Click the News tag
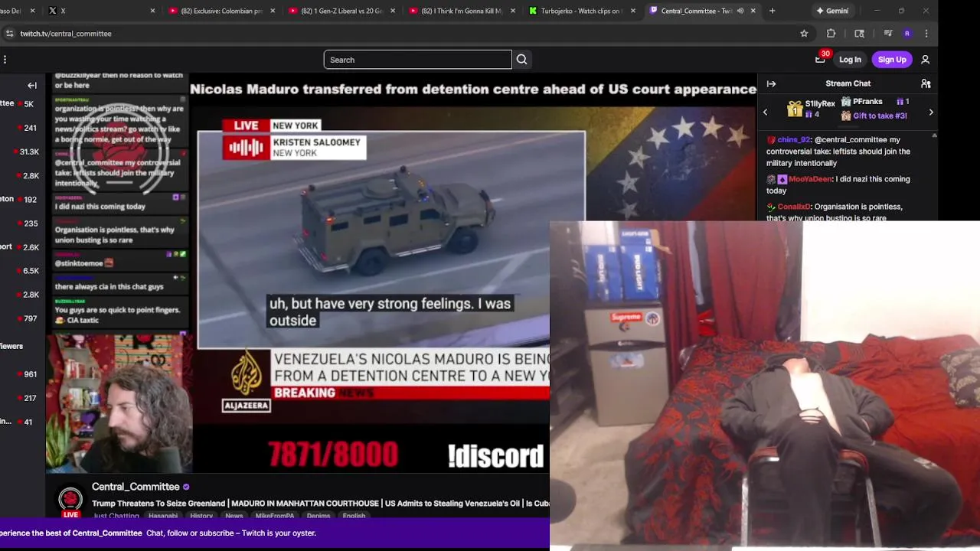This screenshot has height=551, width=980. (234, 516)
